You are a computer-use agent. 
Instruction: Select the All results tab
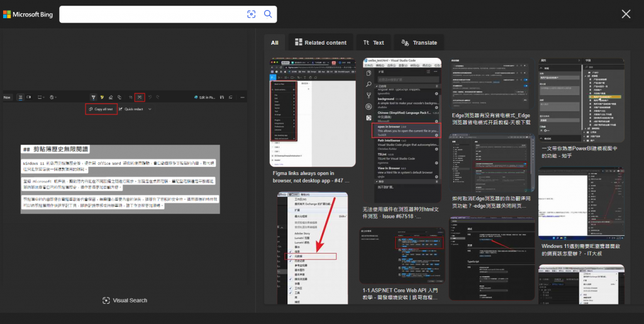click(x=275, y=42)
